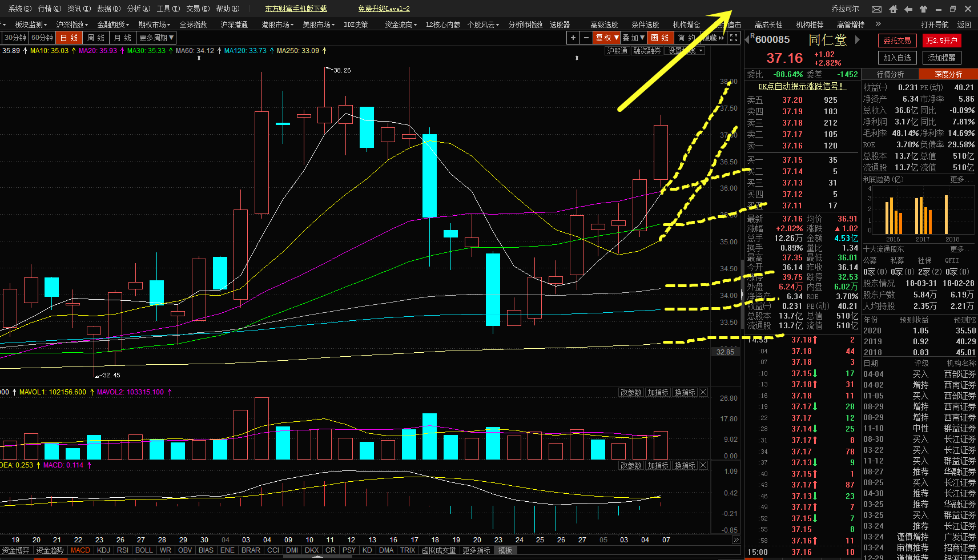Switch to the 深度分析 tab

pos(948,74)
